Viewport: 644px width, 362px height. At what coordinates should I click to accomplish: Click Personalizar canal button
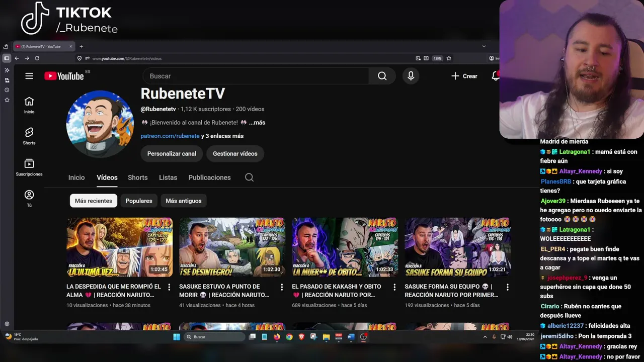pyautogui.click(x=172, y=154)
